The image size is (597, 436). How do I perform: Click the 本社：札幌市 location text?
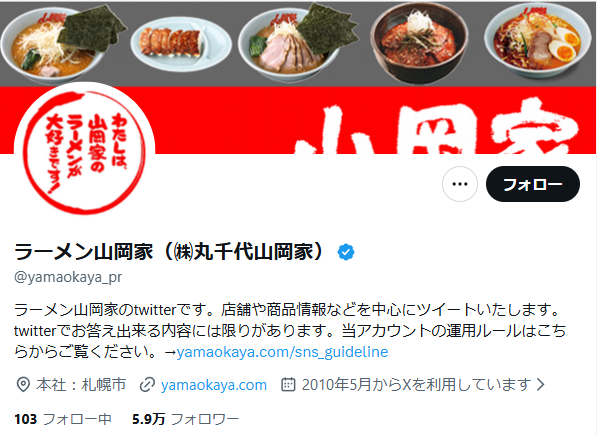[81, 385]
